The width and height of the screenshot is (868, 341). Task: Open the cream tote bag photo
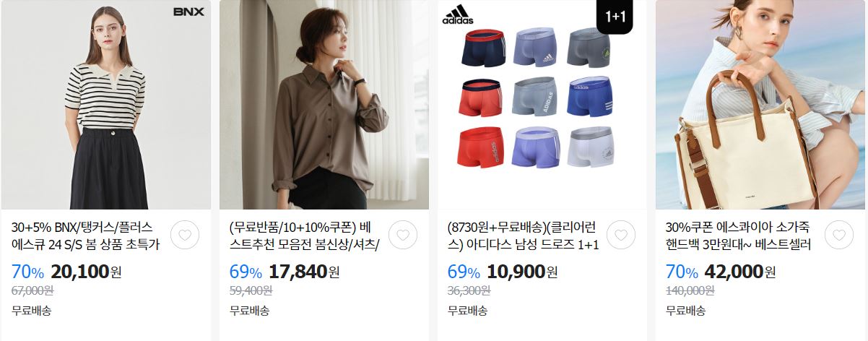pos(760,105)
